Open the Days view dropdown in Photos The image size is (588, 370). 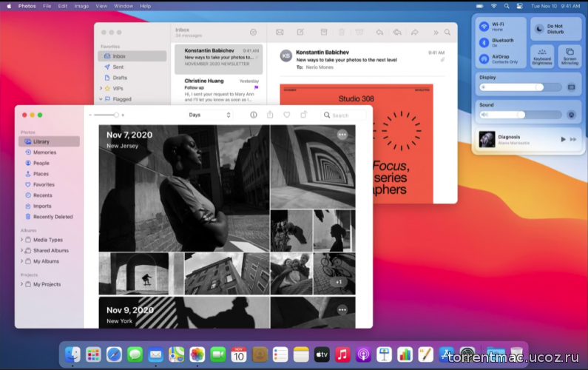click(x=209, y=115)
